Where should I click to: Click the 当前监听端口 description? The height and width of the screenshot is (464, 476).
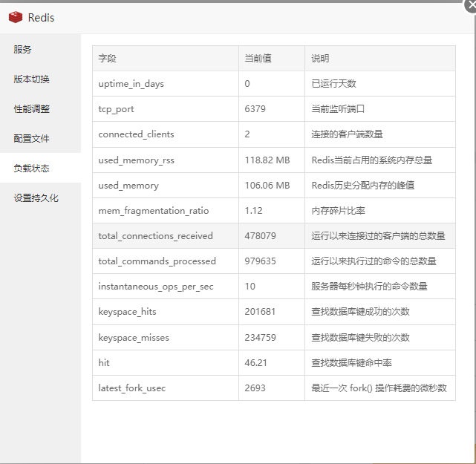[x=338, y=109]
